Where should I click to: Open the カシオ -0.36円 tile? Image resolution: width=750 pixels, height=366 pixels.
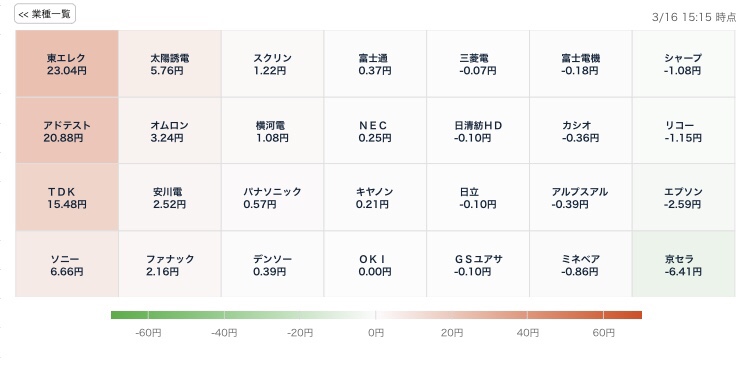pos(581,131)
